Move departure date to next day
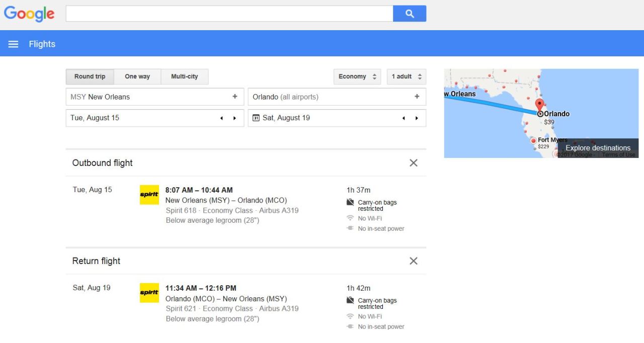Image resolution: width=644 pixels, height=343 pixels. (234, 118)
